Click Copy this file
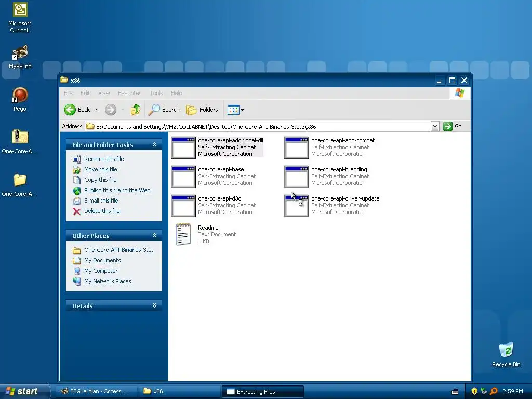This screenshot has height=399, width=532. [100, 180]
